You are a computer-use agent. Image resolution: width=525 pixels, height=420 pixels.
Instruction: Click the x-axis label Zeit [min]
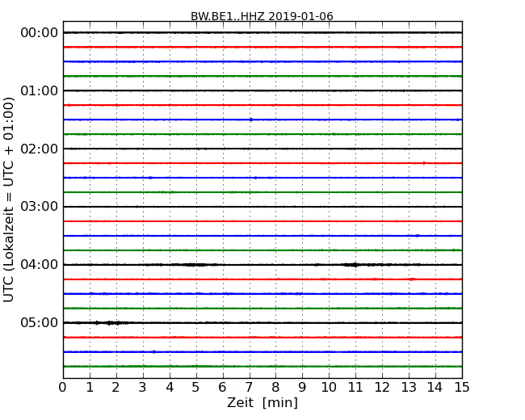(x=262, y=402)
